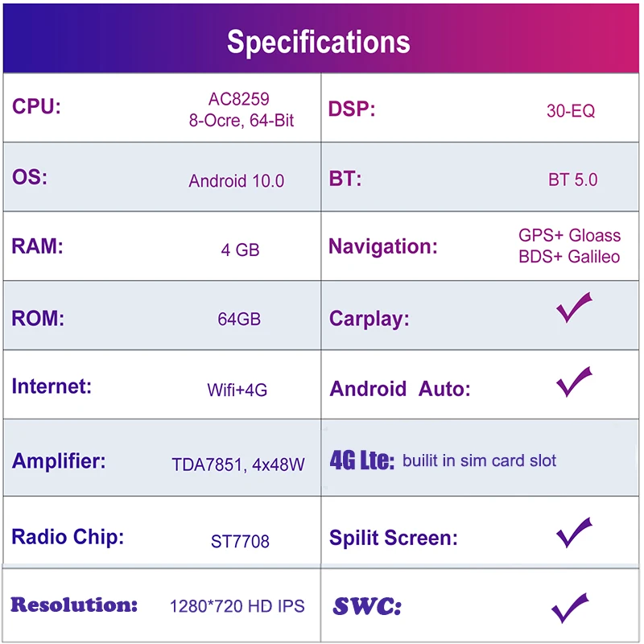Select the 1280*720 HD IPS resolution value
Viewport: 644px width, 644px height.
tap(237, 606)
